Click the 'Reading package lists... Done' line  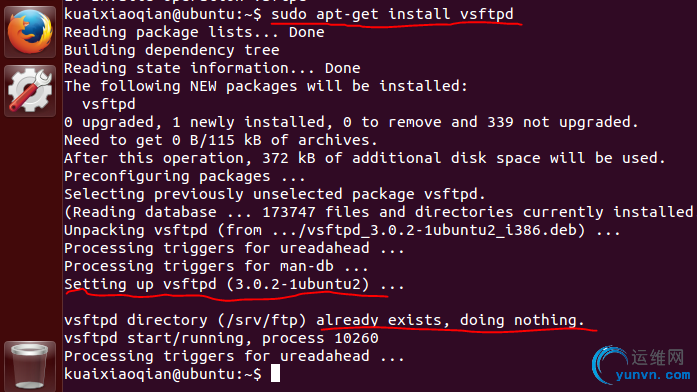point(194,32)
